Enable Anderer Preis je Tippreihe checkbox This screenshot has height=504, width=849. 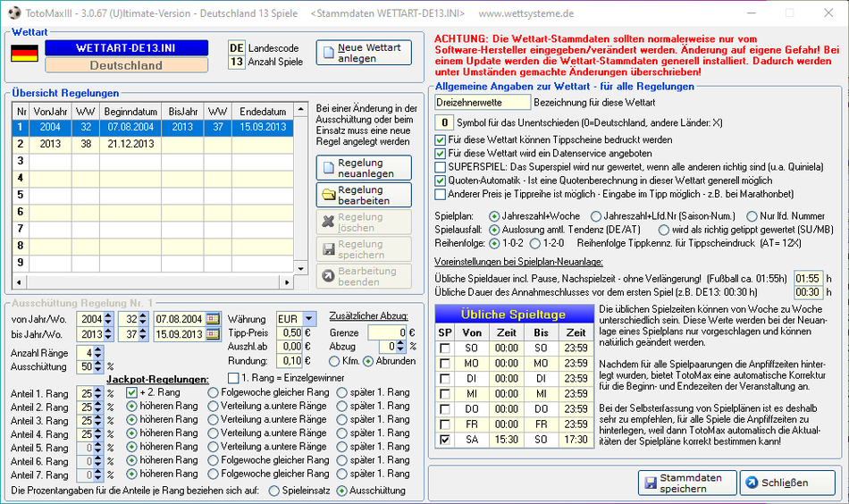click(x=441, y=194)
